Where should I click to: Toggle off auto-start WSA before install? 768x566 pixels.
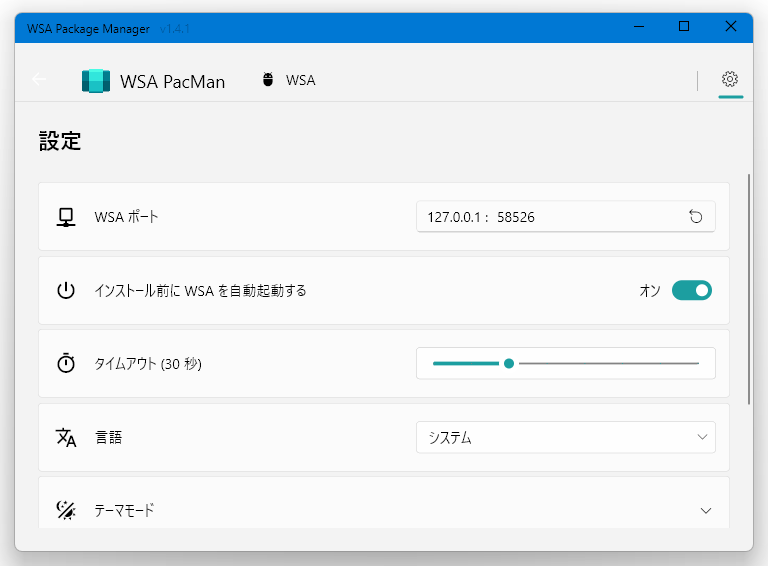point(692,290)
